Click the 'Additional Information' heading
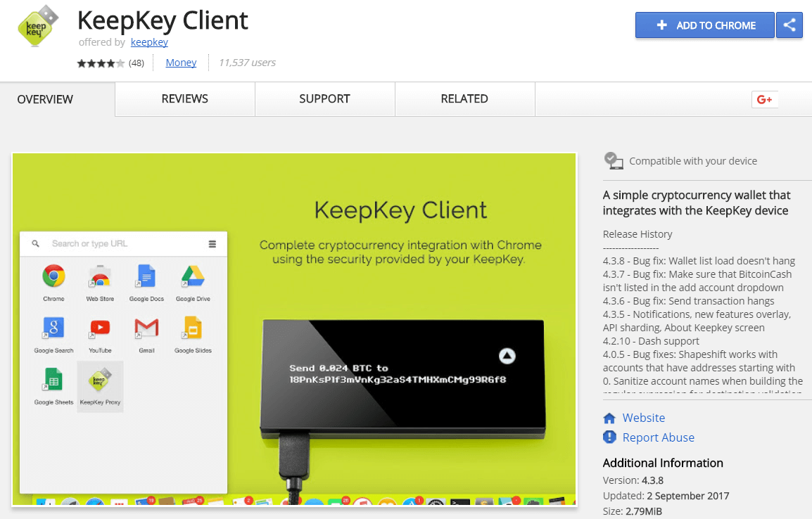Viewport: 812px width, 519px height. (663, 463)
